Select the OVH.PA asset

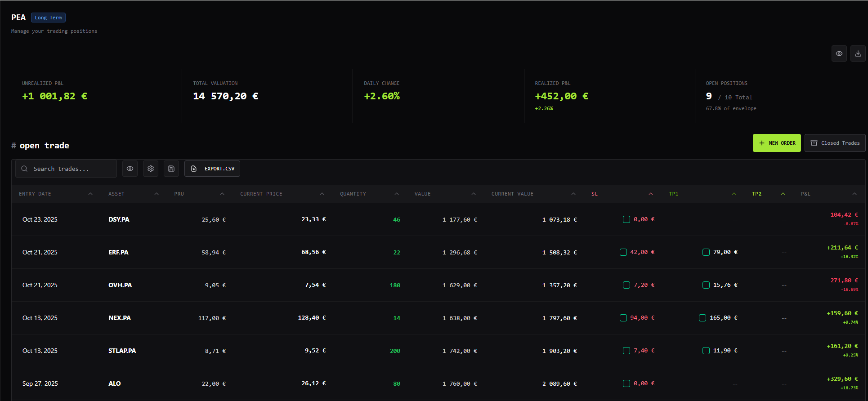coord(120,285)
